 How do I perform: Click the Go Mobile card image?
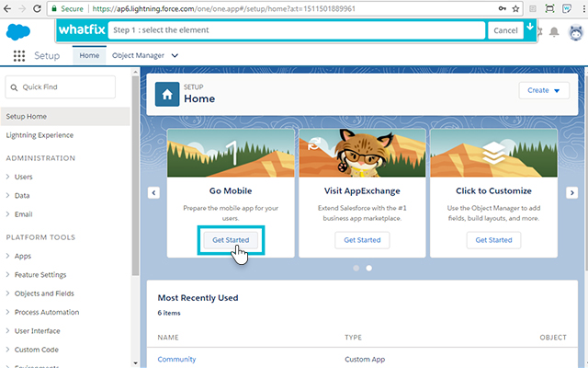coord(231,153)
